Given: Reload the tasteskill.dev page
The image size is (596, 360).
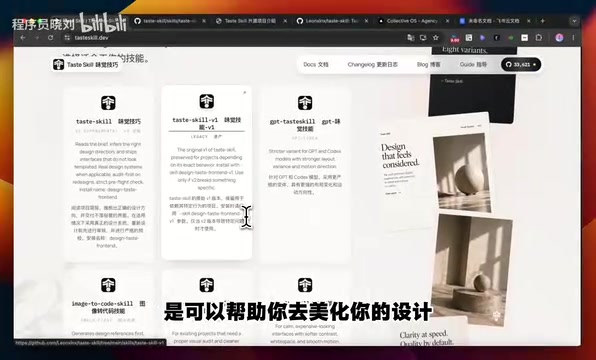Looking at the screenshot, I should tap(51, 38).
